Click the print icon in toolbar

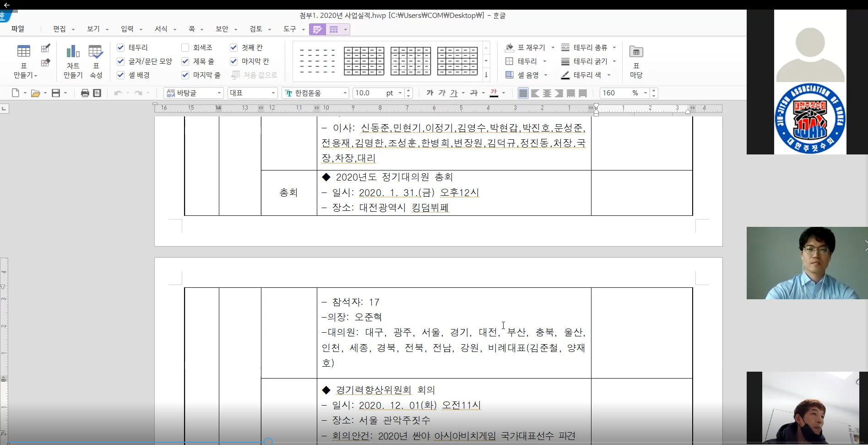pyautogui.click(x=85, y=93)
